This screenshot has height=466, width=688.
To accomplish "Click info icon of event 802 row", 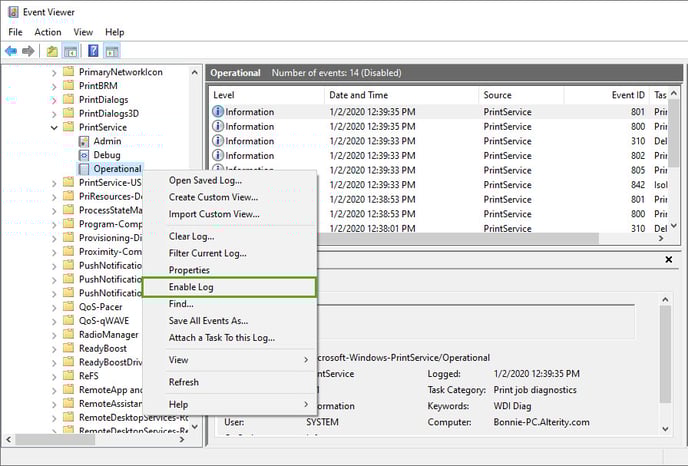I will 218,155.
